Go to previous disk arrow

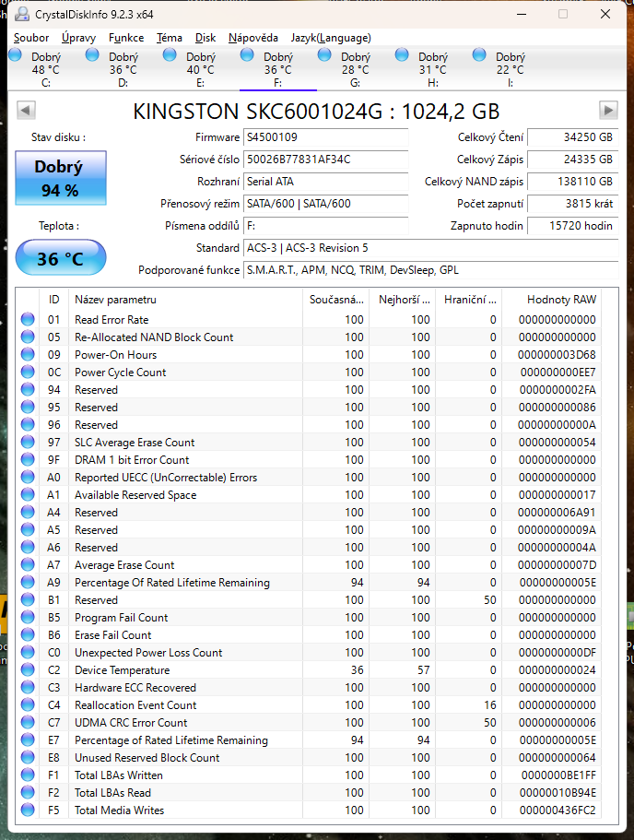click(x=26, y=111)
